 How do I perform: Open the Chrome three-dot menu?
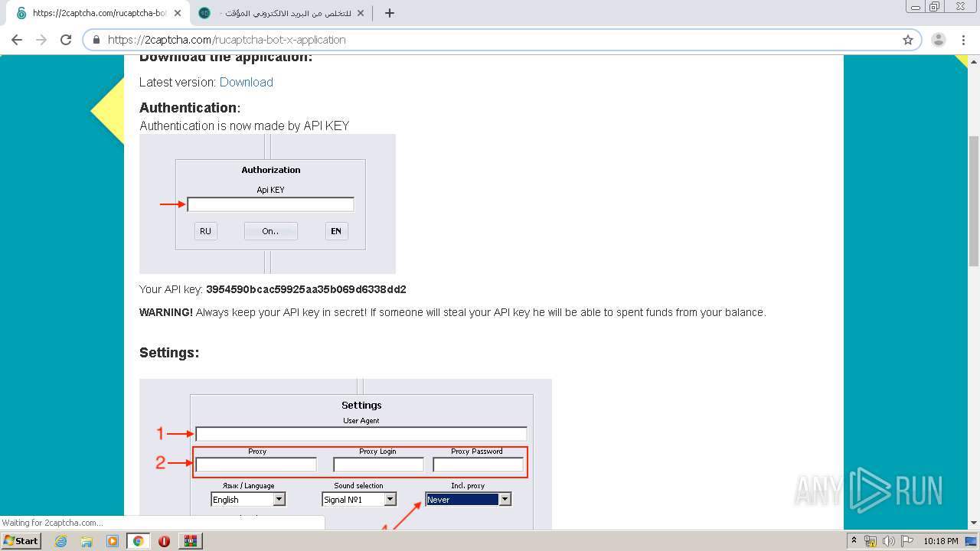tap(963, 40)
